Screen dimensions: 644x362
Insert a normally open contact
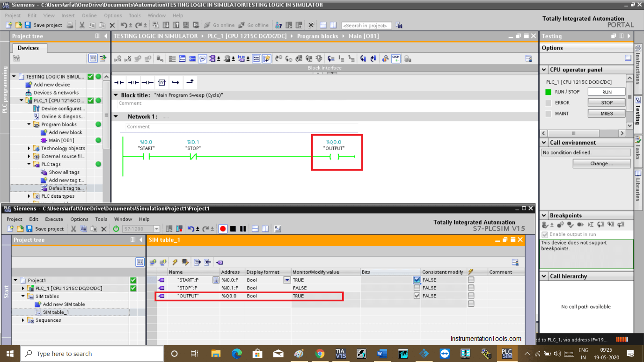(119, 82)
